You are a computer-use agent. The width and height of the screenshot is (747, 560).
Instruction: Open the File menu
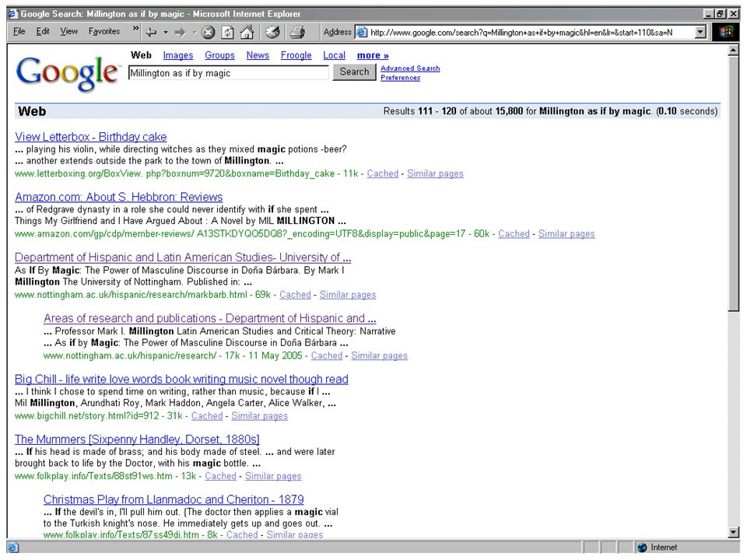click(19, 31)
